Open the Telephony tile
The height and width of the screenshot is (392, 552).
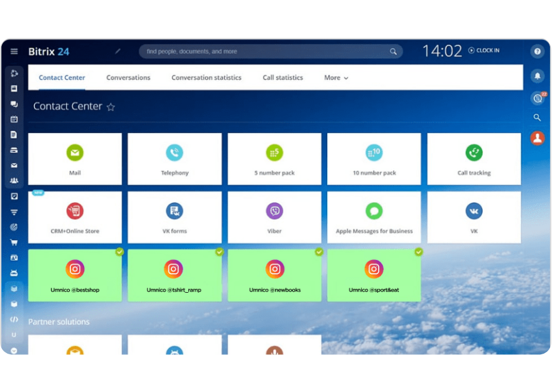point(175,159)
